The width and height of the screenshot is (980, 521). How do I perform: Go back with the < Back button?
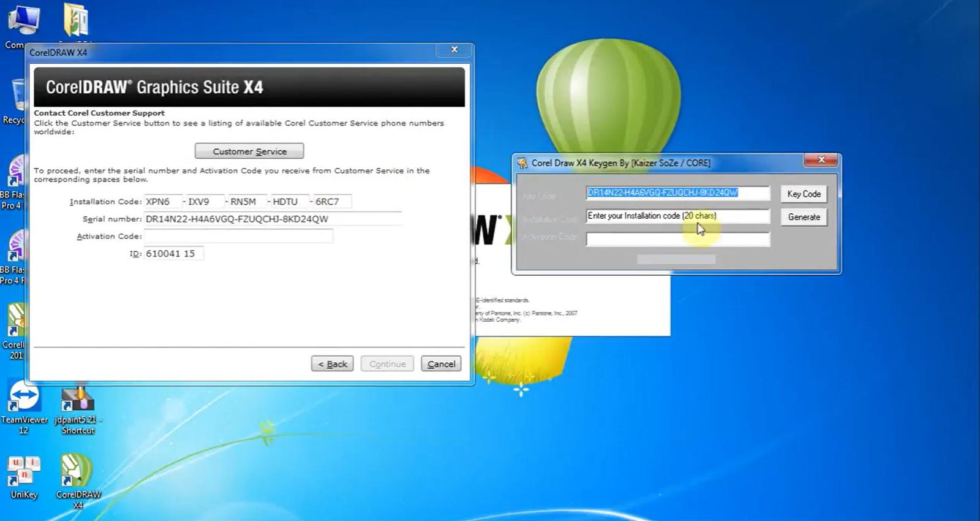(x=332, y=363)
